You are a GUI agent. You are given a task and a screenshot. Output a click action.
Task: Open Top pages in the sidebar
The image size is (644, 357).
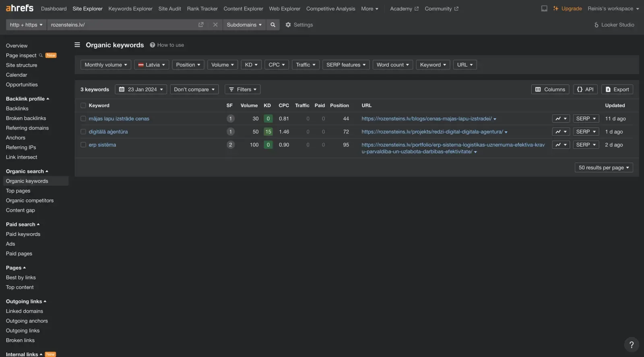coord(18,191)
